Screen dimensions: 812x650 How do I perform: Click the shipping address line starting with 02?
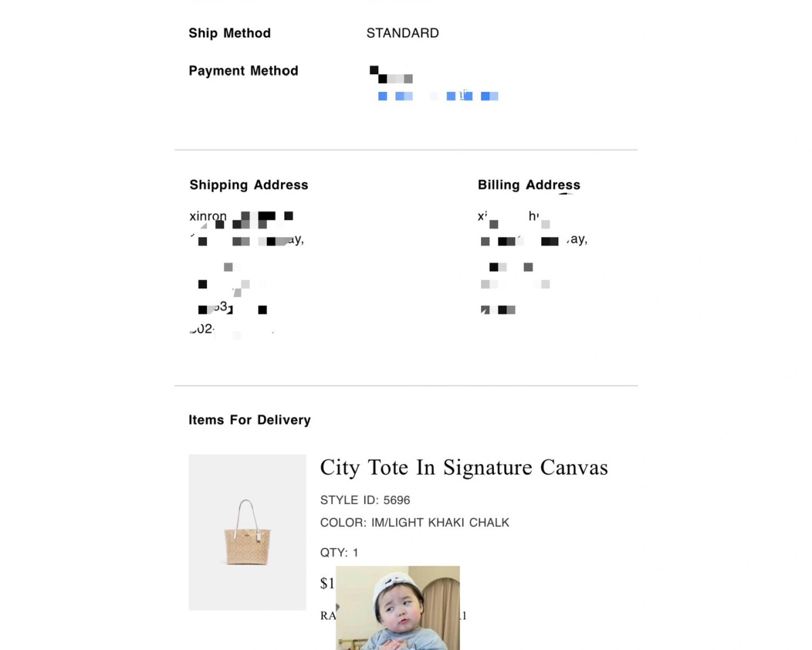click(202, 329)
